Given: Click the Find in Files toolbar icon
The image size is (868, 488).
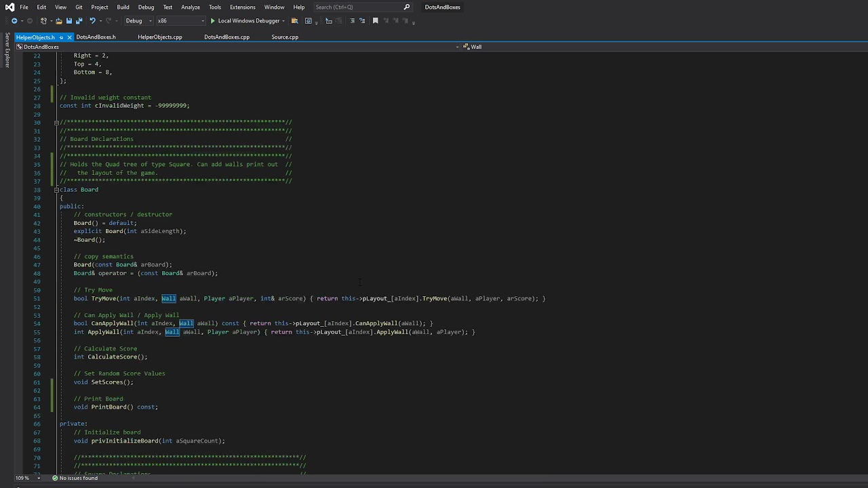Looking at the screenshot, I should [296, 21].
